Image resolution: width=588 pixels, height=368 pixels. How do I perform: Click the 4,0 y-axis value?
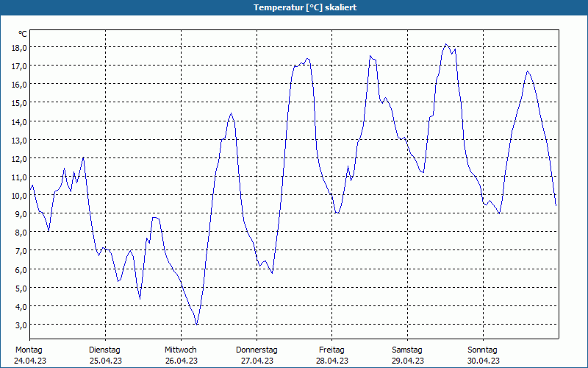[21, 306]
